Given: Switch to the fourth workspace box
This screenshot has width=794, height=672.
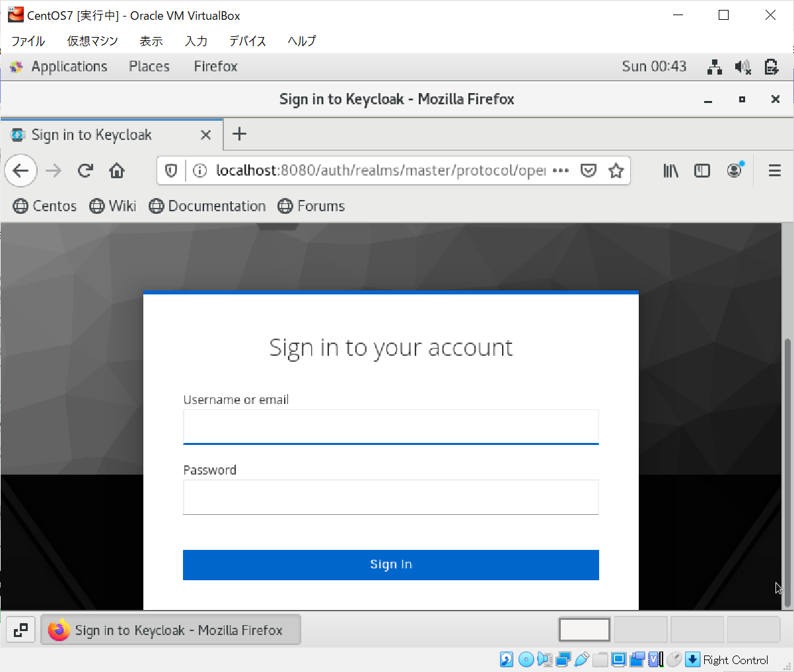Looking at the screenshot, I should [754, 630].
